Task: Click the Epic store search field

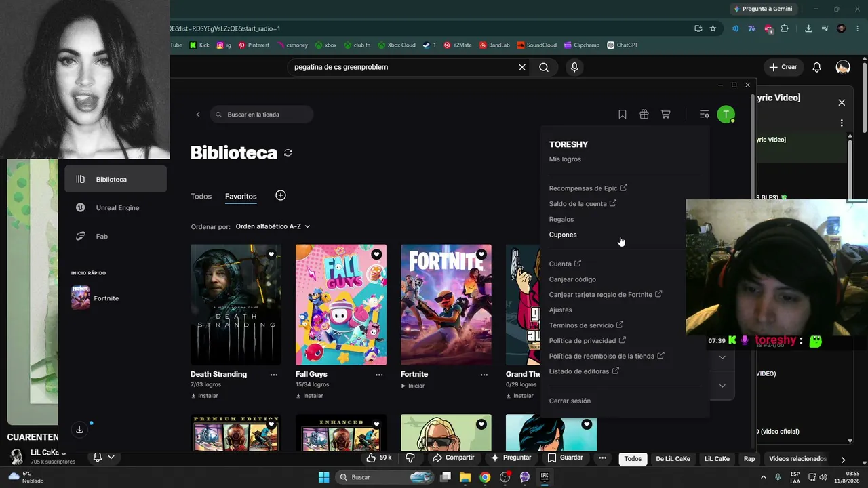Action: click(262, 115)
